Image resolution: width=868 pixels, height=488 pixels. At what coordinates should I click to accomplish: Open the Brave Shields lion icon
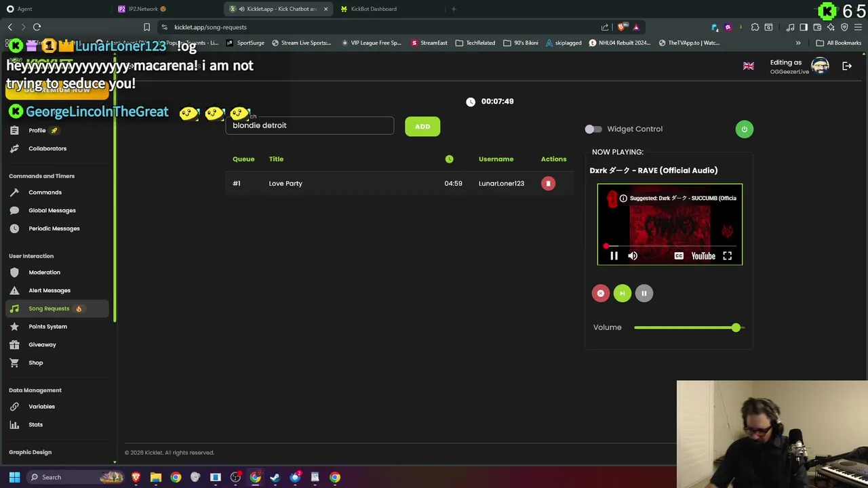(x=621, y=27)
